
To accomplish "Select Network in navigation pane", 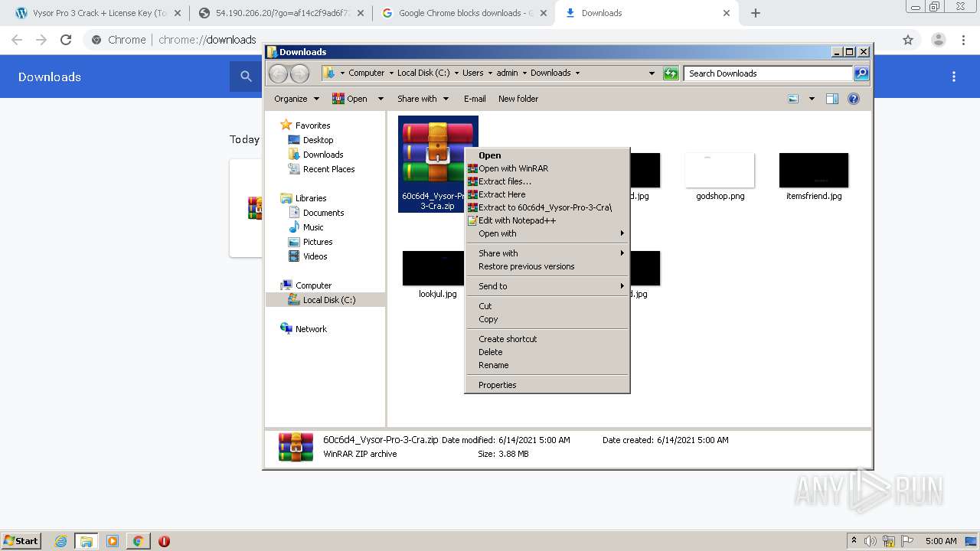I will pyautogui.click(x=311, y=329).
